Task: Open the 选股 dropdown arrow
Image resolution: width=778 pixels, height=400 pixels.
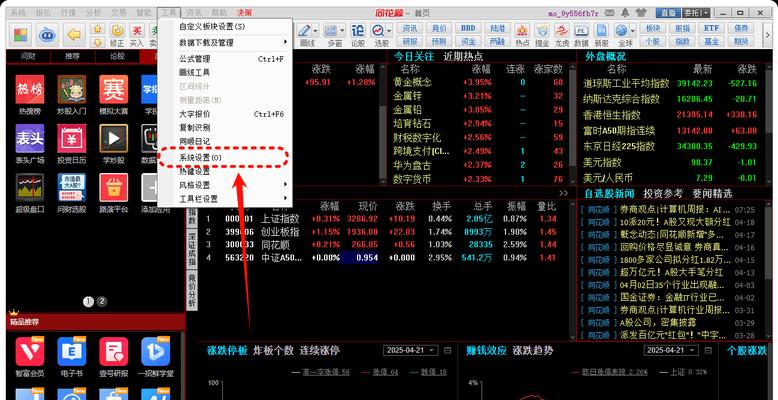Action: click(x=389, y=31)
